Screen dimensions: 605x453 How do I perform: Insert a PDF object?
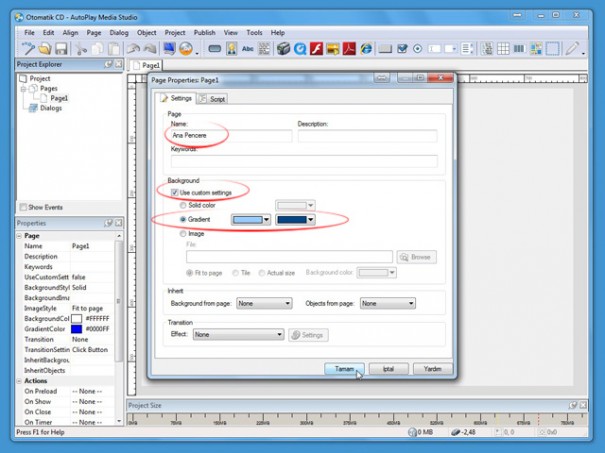click(x=349, y=49)
